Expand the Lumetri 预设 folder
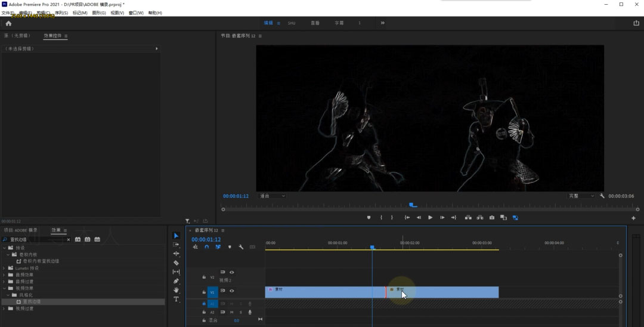 [x=4, y=268]
